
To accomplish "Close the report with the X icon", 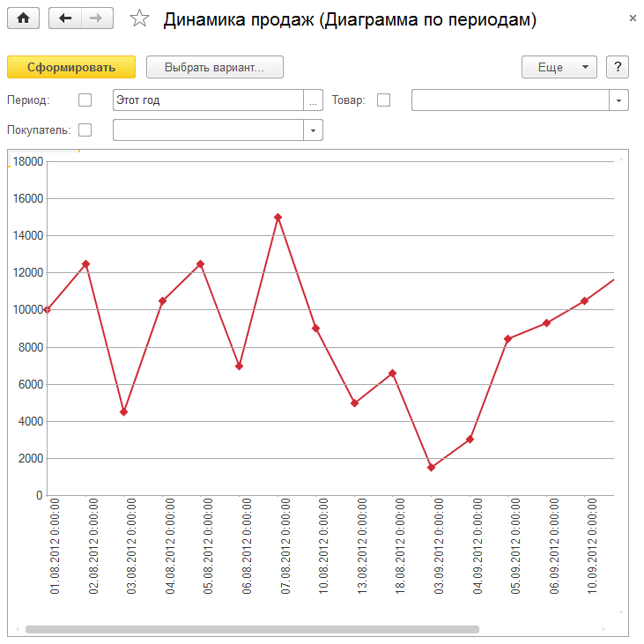I will [633, 19].
